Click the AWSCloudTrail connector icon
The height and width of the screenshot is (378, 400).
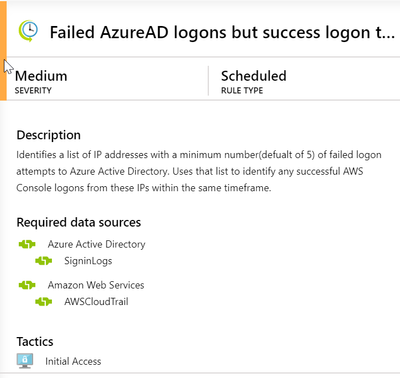(x=44, y=302)
